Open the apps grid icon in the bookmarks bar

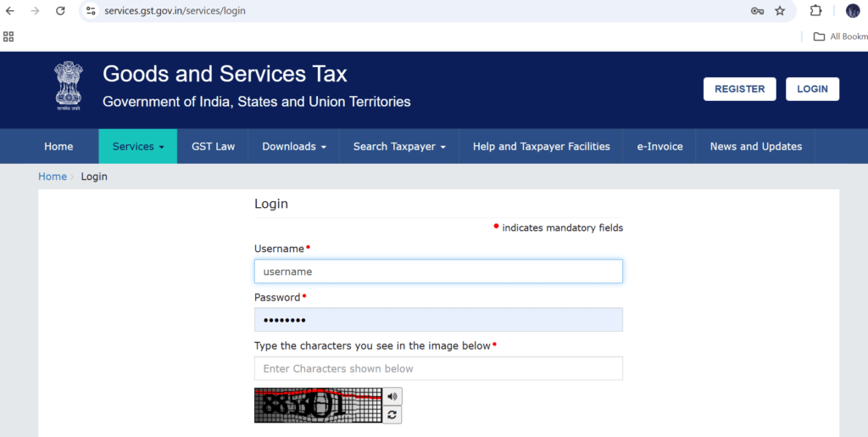click(8, 36)
